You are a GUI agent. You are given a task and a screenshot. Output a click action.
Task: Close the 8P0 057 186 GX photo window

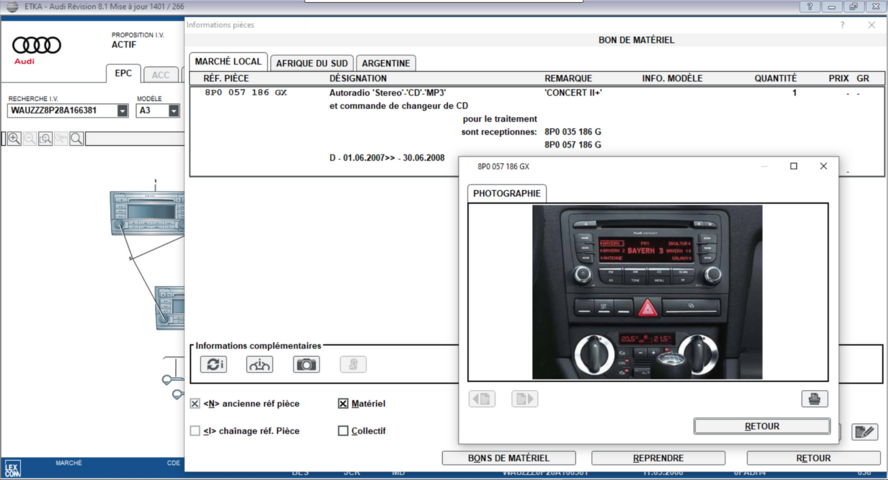(823, 166)
